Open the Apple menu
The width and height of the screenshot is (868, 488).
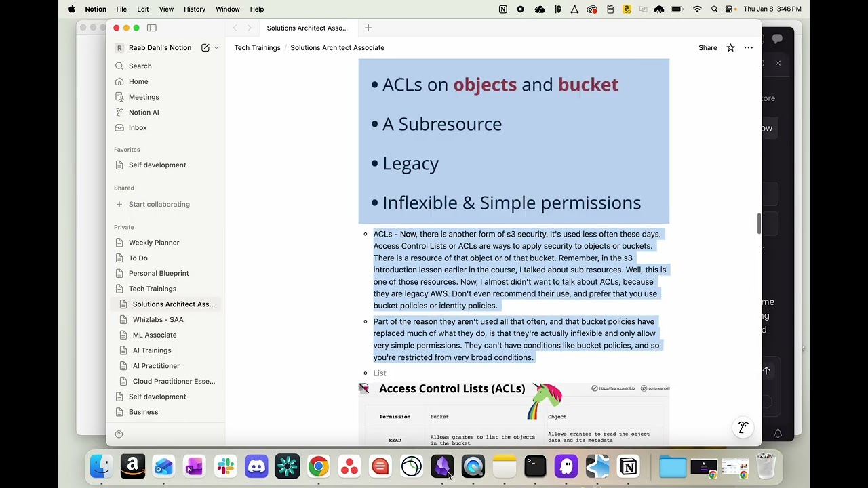71,9
